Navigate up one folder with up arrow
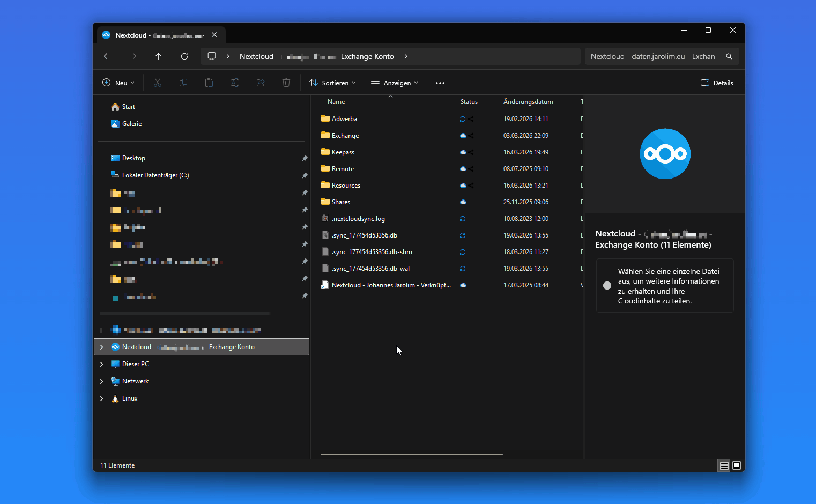 (158, 56)
